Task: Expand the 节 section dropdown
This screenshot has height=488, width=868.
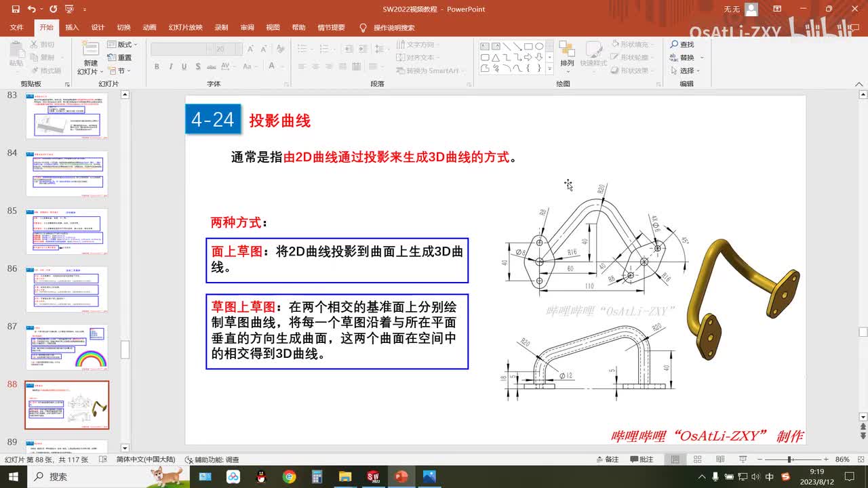Action: (x=120, y=70)
